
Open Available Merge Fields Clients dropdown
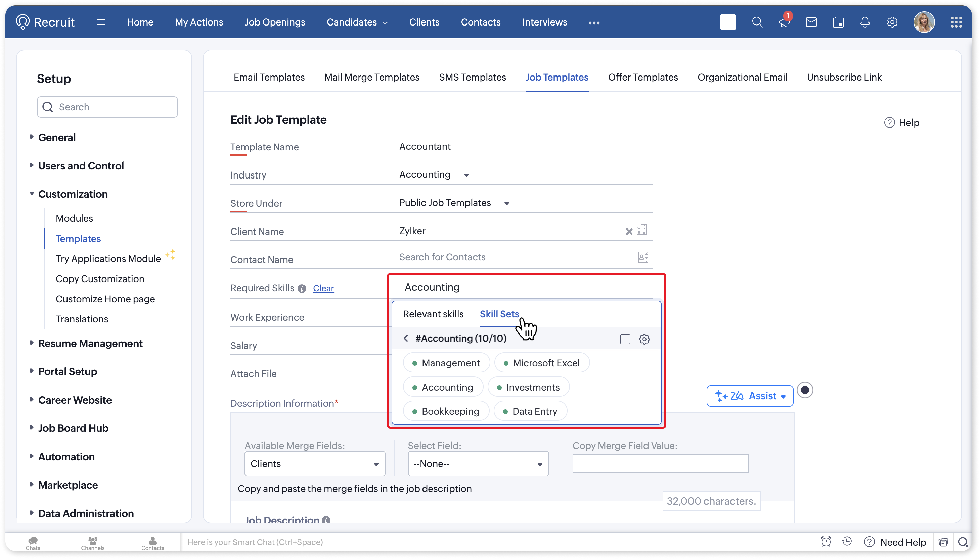pyautogui.click(x=315, y=464)
